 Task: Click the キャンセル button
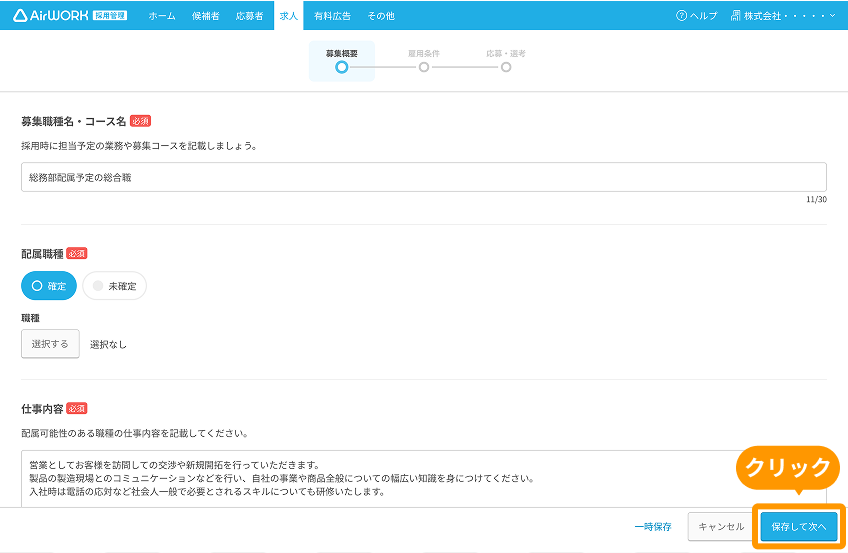coord(721,527)
